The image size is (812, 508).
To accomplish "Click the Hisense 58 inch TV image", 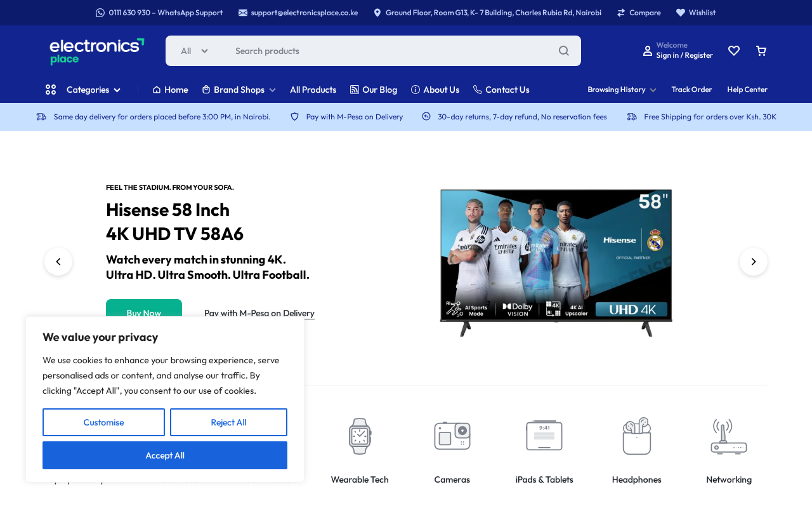I will click(556, 262).
